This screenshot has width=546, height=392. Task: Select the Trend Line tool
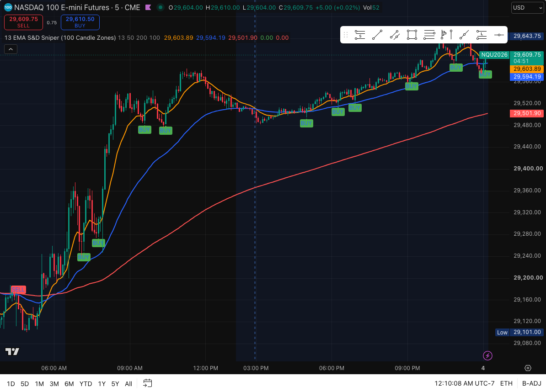[x=377, y=35]
